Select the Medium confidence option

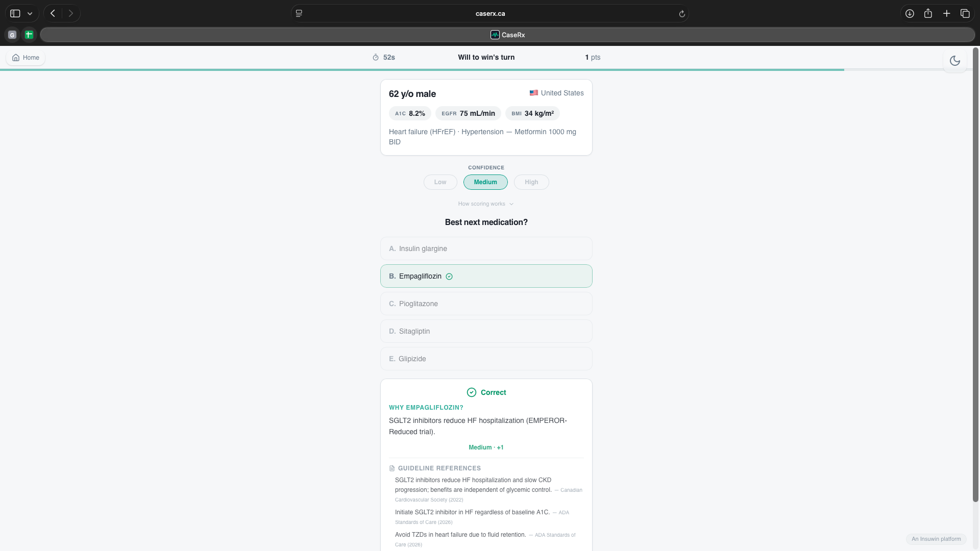[485, 182]
